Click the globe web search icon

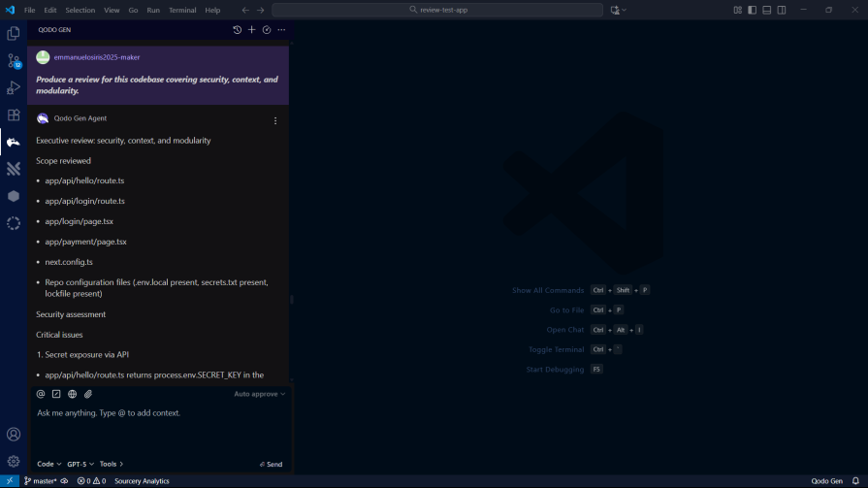tap(72, 394)
